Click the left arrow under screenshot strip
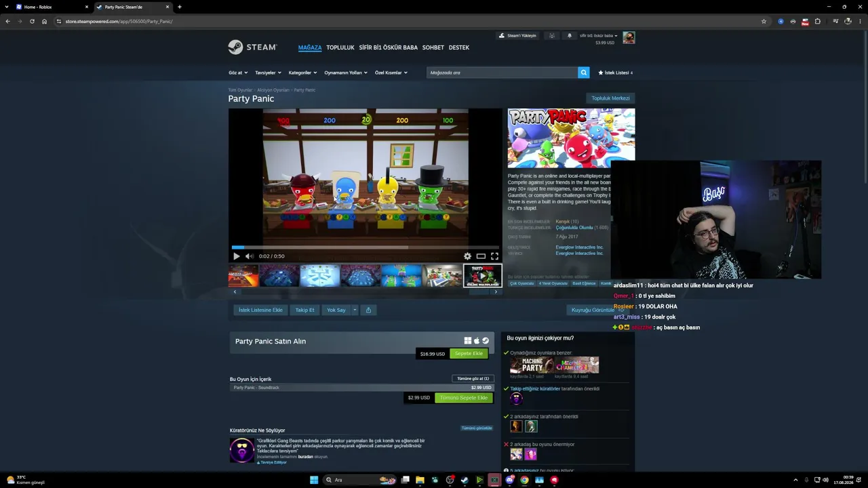Screen dimensions: 868x488 click(x=235, y=292)
